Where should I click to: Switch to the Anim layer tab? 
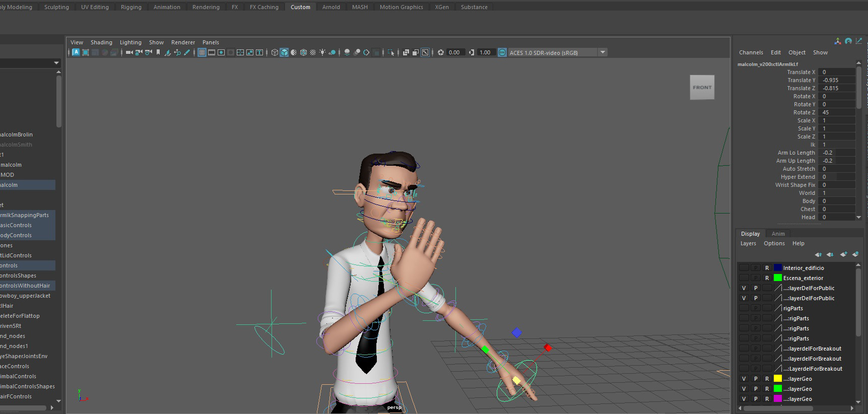(778, 234)
